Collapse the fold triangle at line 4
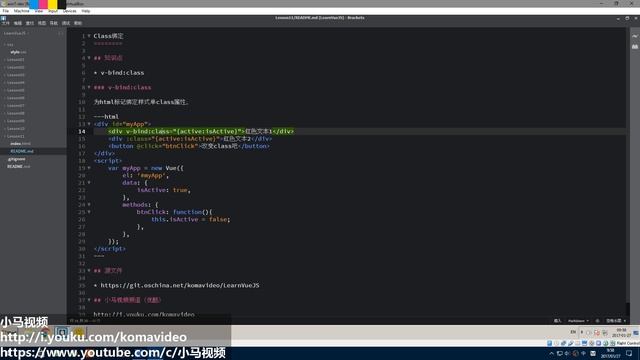640x360 pixels. (x=89, y=58)
